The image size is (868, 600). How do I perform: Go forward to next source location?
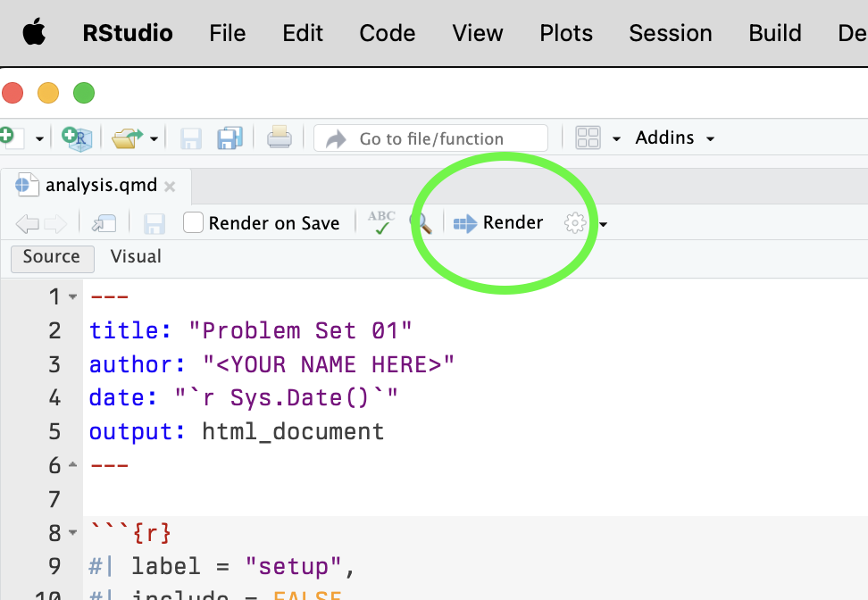[55, 224]
